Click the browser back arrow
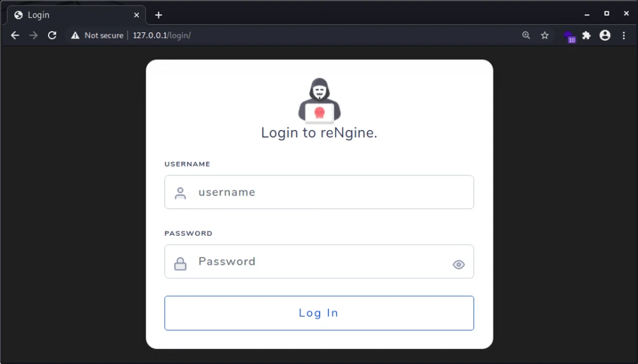The image size is (638, 364). coord(15,35)
